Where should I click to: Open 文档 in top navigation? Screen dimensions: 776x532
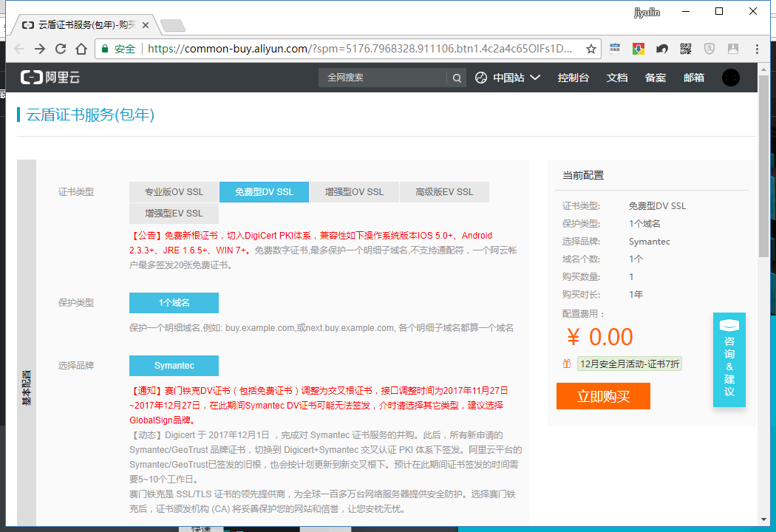pyautogui.click(x=617, y=78)
